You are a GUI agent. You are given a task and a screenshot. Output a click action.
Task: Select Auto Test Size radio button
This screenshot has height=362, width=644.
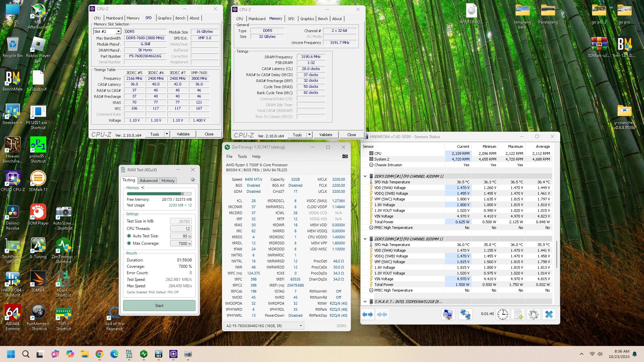129,236
